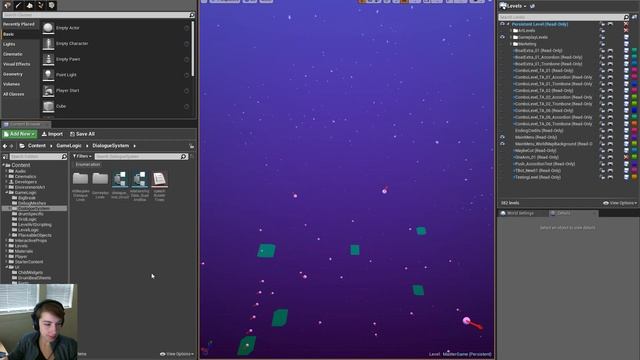Toggle Persistent Level visibility eye
The image size is (640, 360).
(502, 24)
